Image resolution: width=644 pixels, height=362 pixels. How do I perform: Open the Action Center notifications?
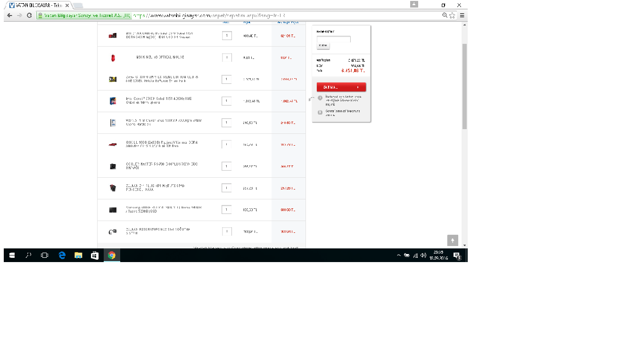pyautogui.click(x=457, y=255)
